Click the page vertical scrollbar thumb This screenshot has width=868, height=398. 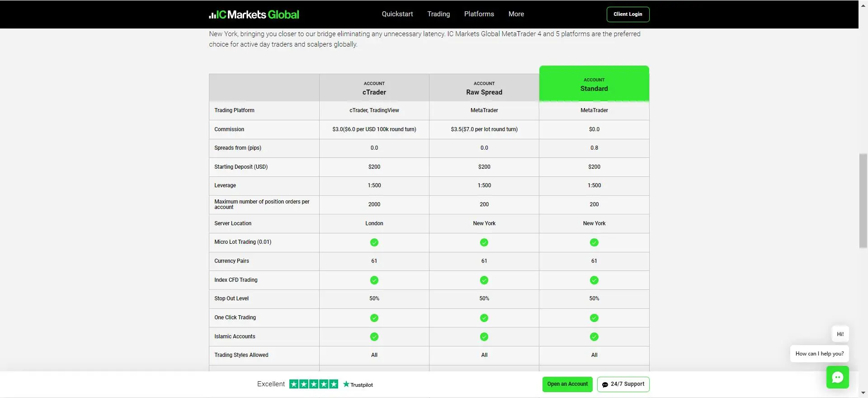pos(863,201)
